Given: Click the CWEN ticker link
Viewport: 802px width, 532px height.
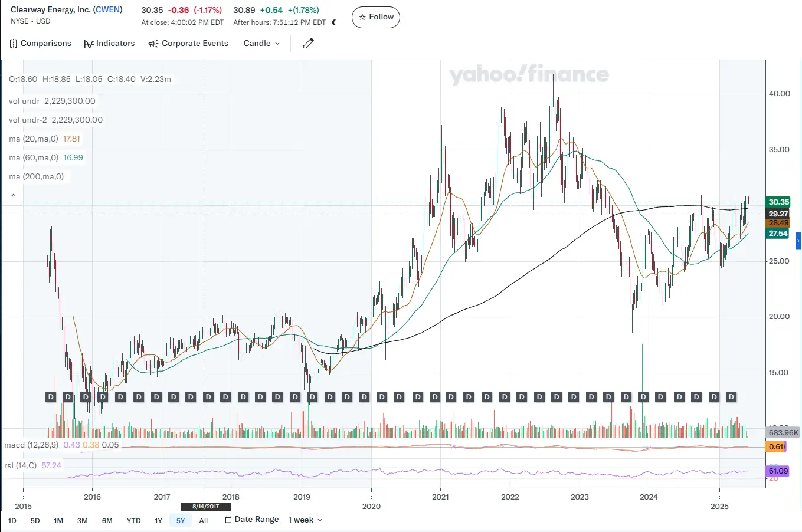Looking at the screenshot, I should point(107,10).
